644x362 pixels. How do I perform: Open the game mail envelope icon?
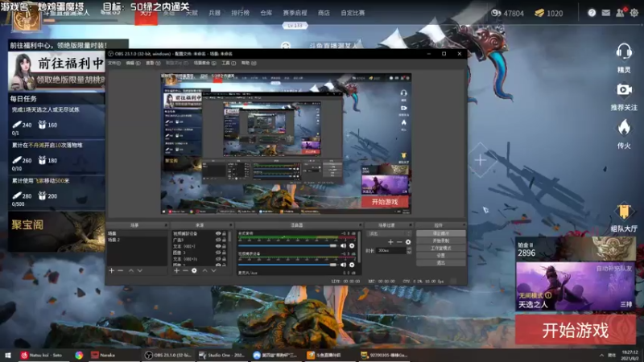point(606,13)
